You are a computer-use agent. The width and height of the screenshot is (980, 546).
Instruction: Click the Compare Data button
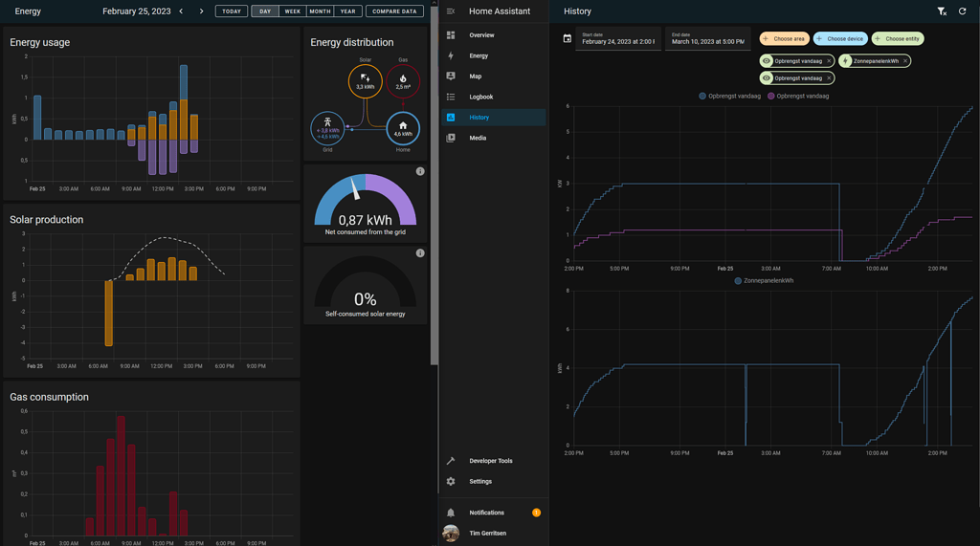coord(394,11)
